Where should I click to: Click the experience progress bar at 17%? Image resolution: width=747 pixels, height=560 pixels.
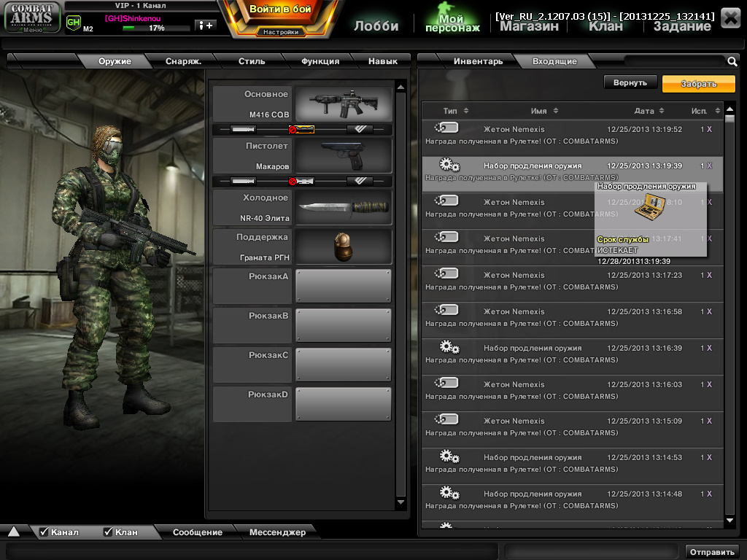tap(156, 28)
